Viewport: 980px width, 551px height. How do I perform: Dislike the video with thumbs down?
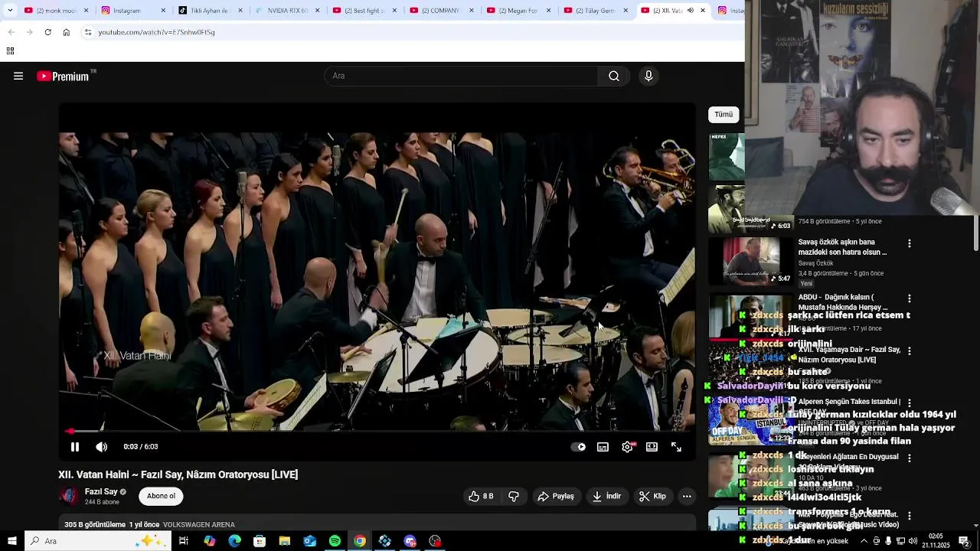[514, 496]
